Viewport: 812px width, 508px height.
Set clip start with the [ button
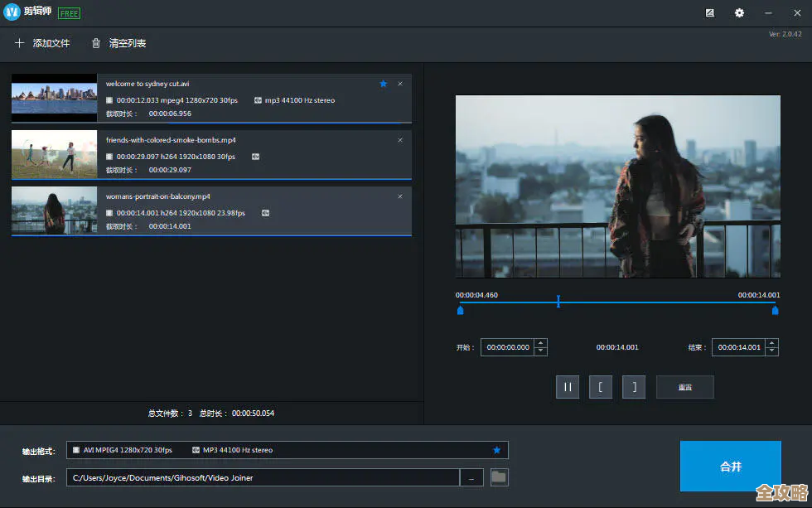(x=601, y=387)
